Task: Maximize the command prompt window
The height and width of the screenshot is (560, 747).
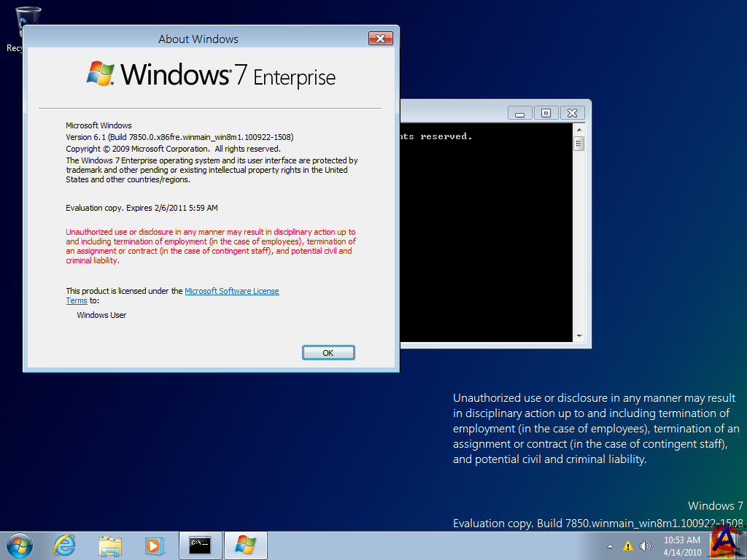Action: coord(546,113)
